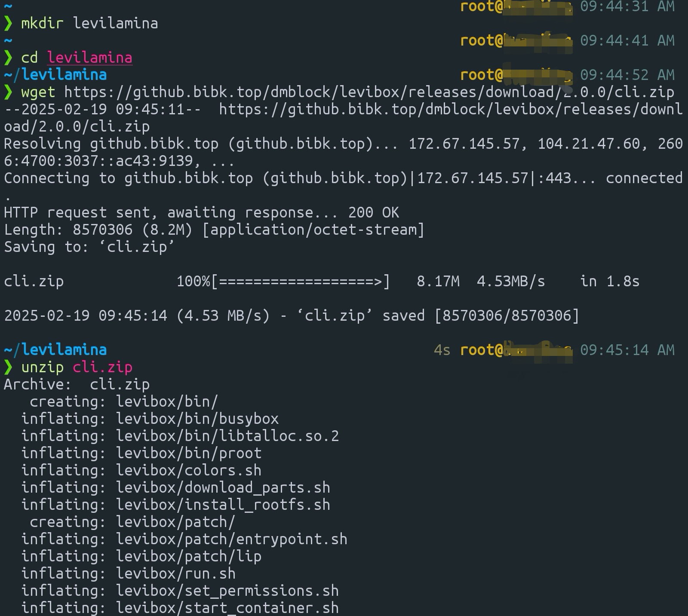Click the blue '~/levilamina' path above the unzip command
The image size is (688, 616).
click(x=55, y=350)
